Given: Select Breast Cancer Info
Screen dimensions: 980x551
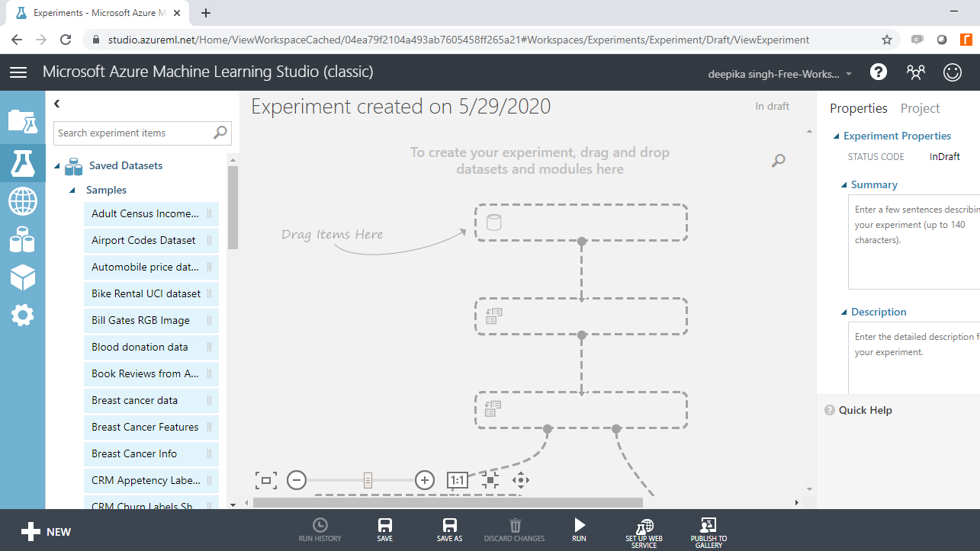Looking at the screenshot, I should click(x=151, y=454).
